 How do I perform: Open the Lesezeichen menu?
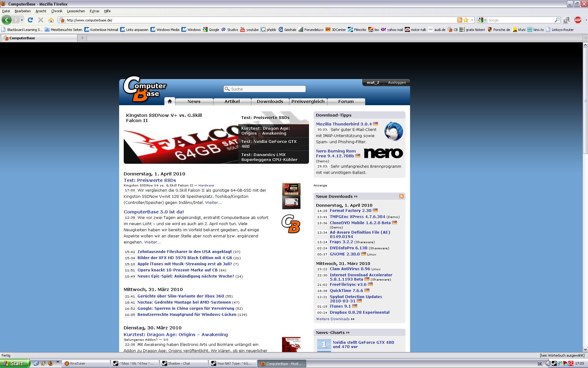(76, 11)
